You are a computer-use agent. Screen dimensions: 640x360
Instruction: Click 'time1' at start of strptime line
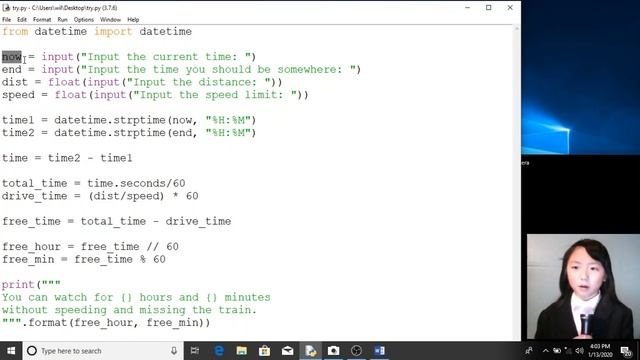(18, 120)
